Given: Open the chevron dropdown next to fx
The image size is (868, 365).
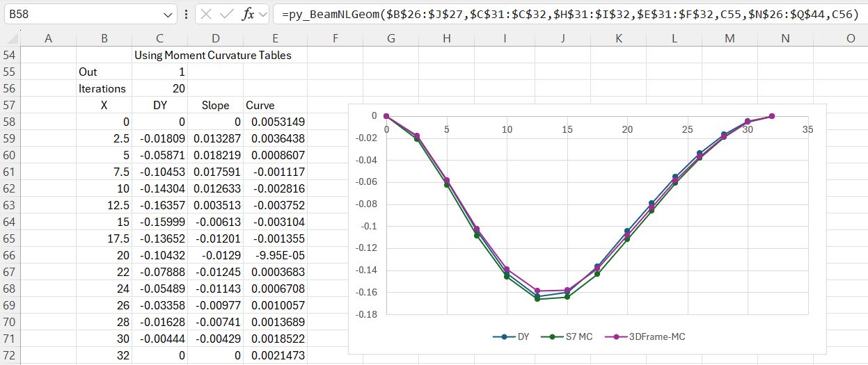Looking at the screenshot, I should click(263, 15).
